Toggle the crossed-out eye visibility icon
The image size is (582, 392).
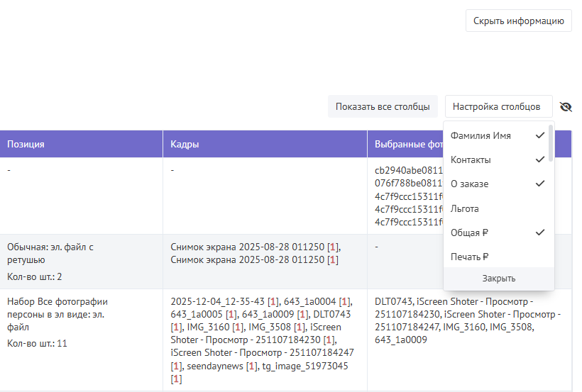coord(565,107)
